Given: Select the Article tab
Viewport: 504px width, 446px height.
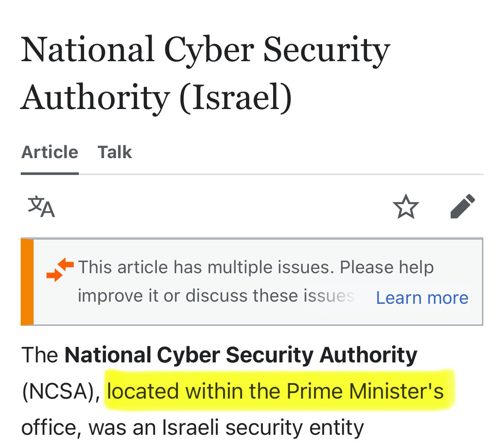Looking at the screenshot, I should pyautogui.click(x=50, y=153).
